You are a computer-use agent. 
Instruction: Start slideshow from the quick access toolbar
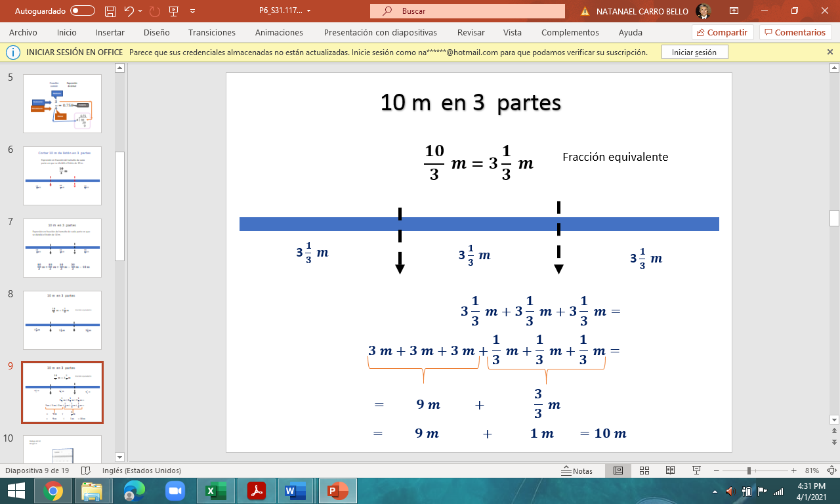(173, 11)
